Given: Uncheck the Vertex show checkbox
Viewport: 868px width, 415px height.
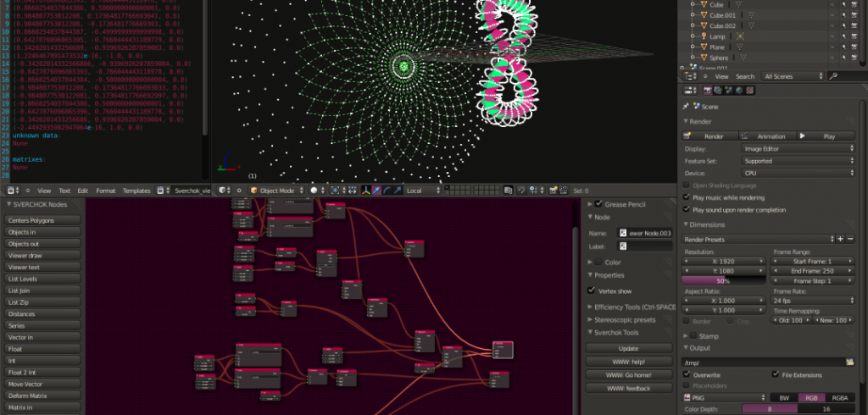Looking at the screenshot, I should click(592, 290).
